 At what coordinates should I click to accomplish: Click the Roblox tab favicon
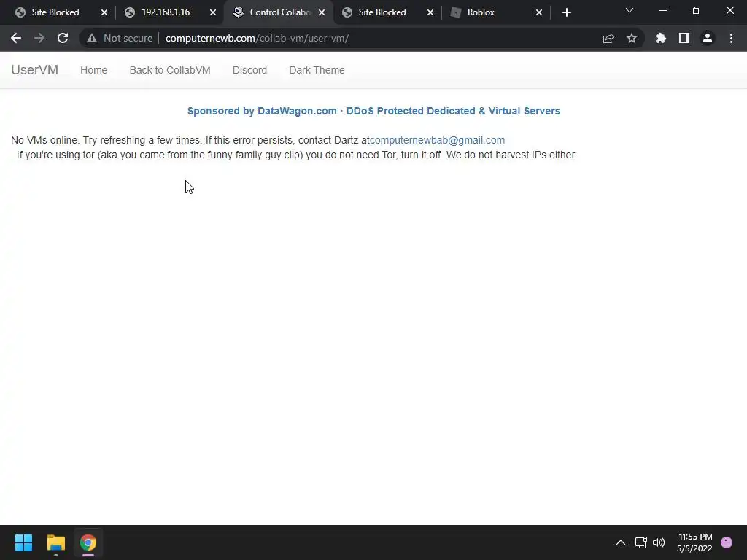pyautogui.click(x=456, y=12)
